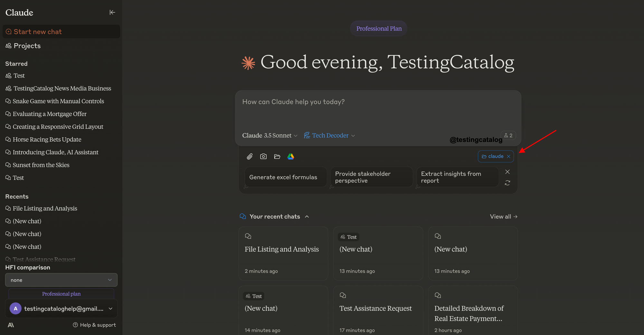The image size is (644, 335).
Task: Open Help & support
Action: (94, 325)
